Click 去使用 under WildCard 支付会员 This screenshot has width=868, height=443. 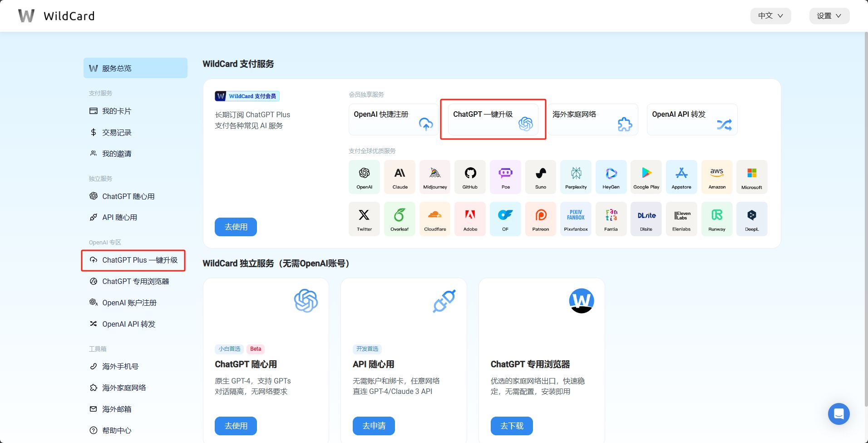point(236,227)
